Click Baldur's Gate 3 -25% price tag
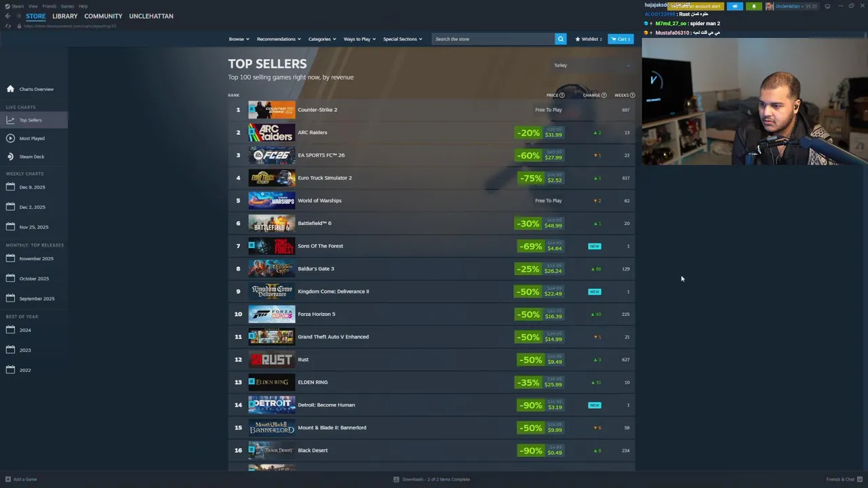The image size is (868, 488). (x=539, y=269)
